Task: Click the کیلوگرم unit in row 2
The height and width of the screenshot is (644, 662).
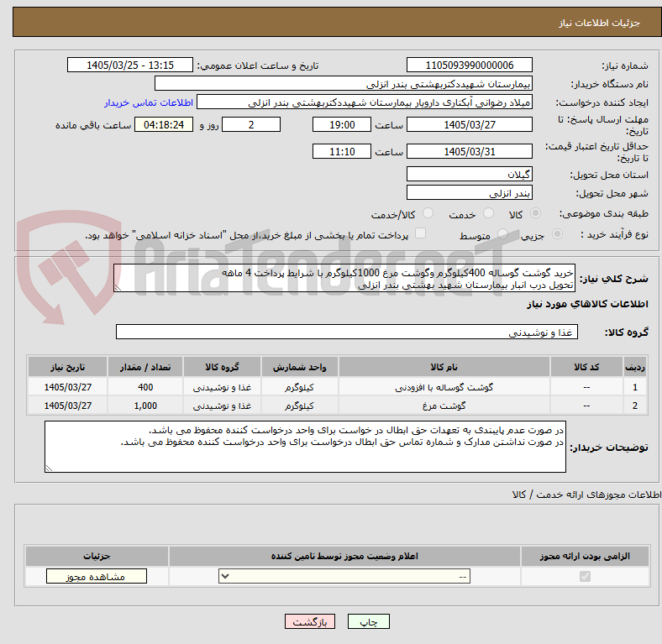Action: pos(299,406)
